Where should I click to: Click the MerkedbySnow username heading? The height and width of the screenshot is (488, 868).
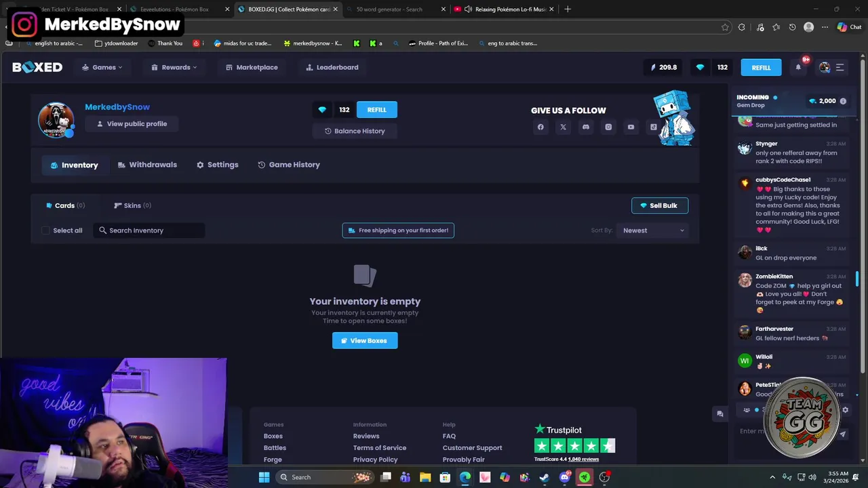(x=117, y=107)
